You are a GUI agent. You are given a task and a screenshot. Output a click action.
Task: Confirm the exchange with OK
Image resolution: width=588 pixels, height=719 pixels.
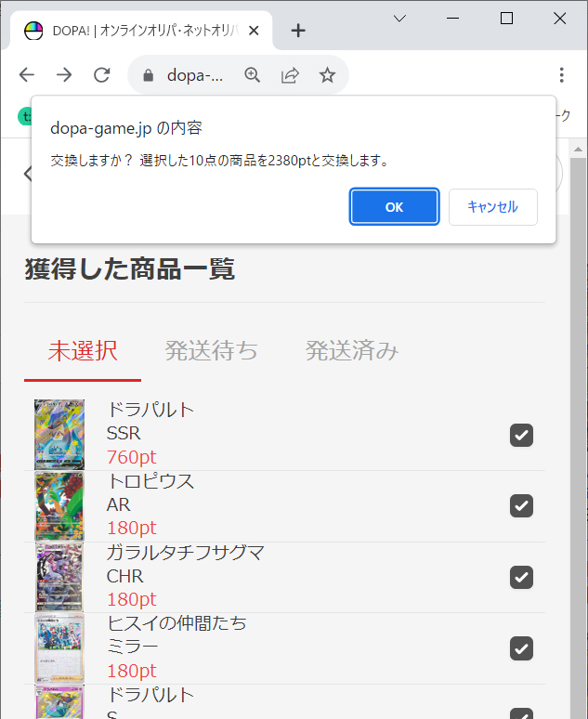click(x=394, y=207)
